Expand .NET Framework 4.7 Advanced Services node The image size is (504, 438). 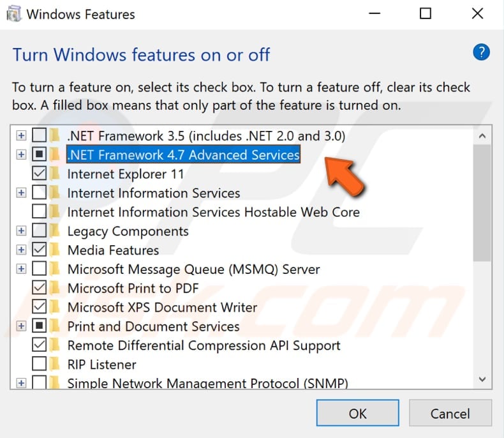click(21, 155)
